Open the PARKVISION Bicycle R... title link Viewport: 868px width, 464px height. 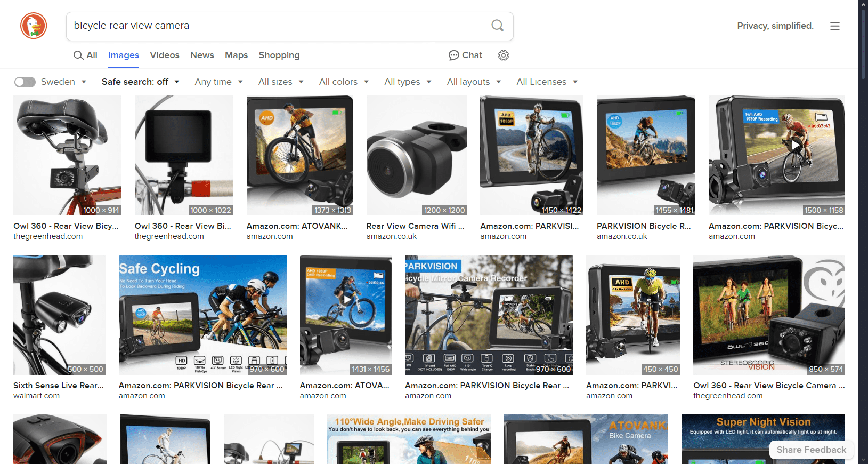click(644, 226)
